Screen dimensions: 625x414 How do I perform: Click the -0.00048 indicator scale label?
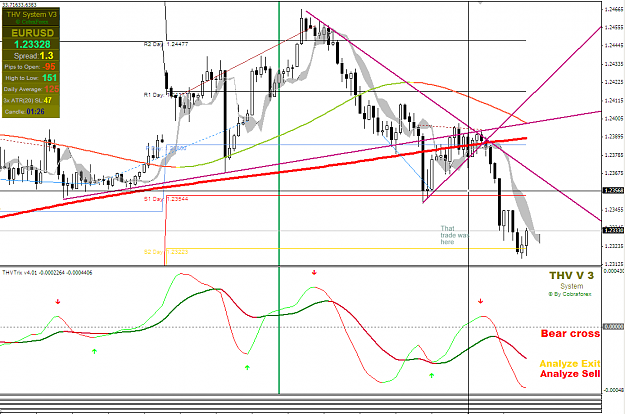click(x=614, y=390)
